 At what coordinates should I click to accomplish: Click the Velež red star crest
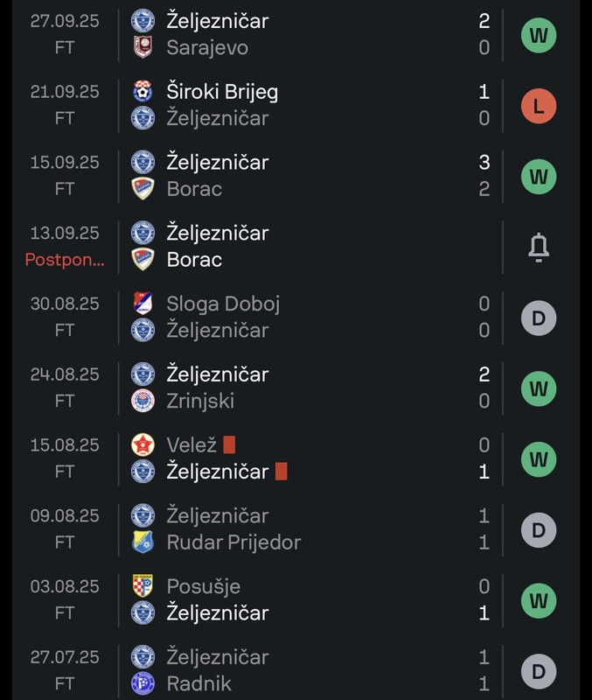pos(143,444)
